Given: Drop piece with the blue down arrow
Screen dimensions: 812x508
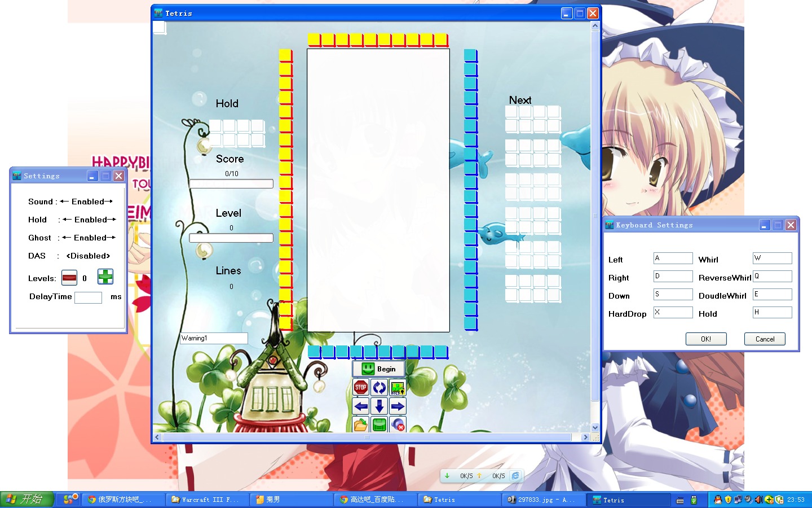Looking at the screenshot, I should click(379, 406).
